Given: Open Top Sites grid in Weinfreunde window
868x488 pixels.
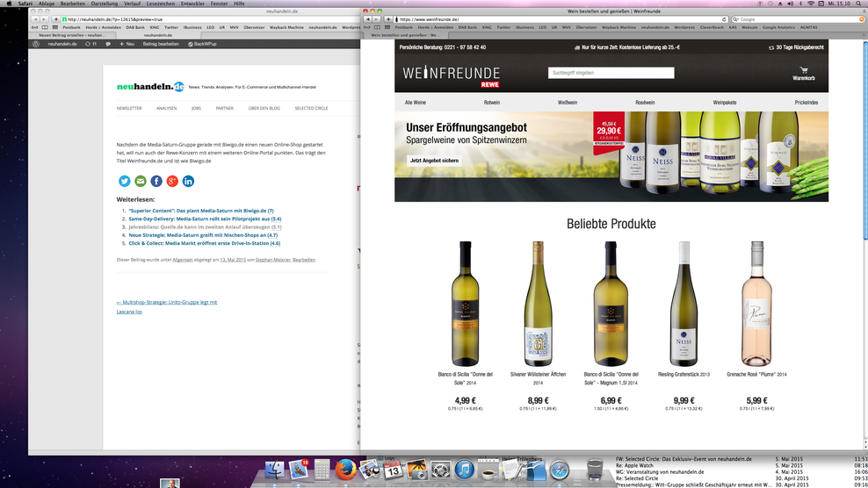Looking at the screenshot, I should tap(387, 27).
